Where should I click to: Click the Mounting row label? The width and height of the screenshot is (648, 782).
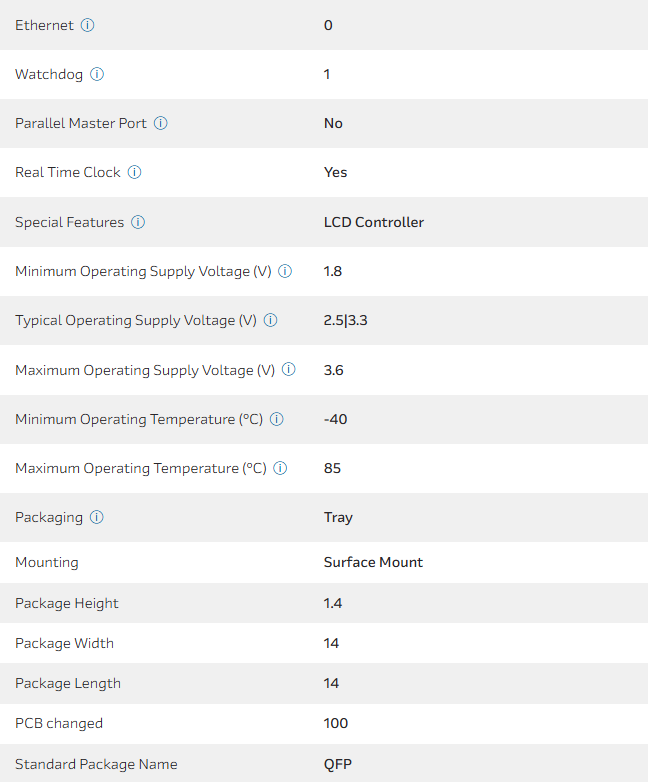[x=47, y=562]
